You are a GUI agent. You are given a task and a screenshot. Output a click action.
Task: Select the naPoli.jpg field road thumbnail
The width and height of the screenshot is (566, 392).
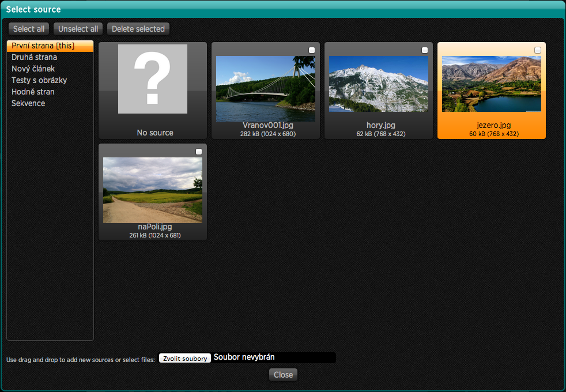coord(152,190)
